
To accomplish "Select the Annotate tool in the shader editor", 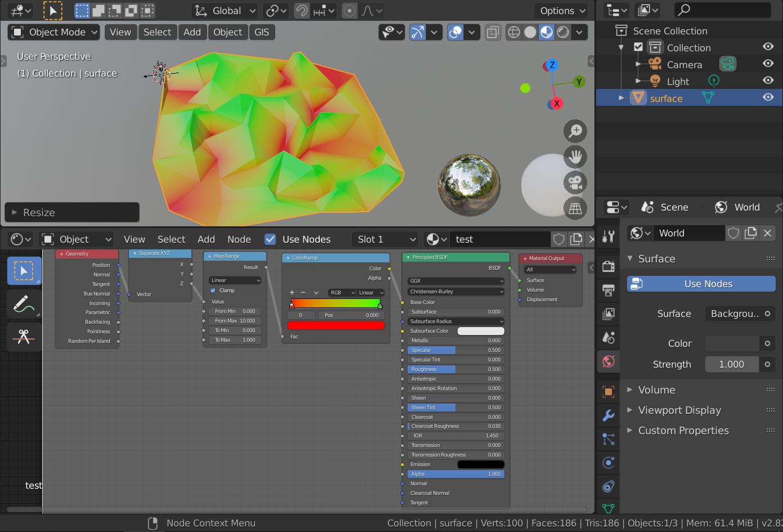I will click(24, 304).
